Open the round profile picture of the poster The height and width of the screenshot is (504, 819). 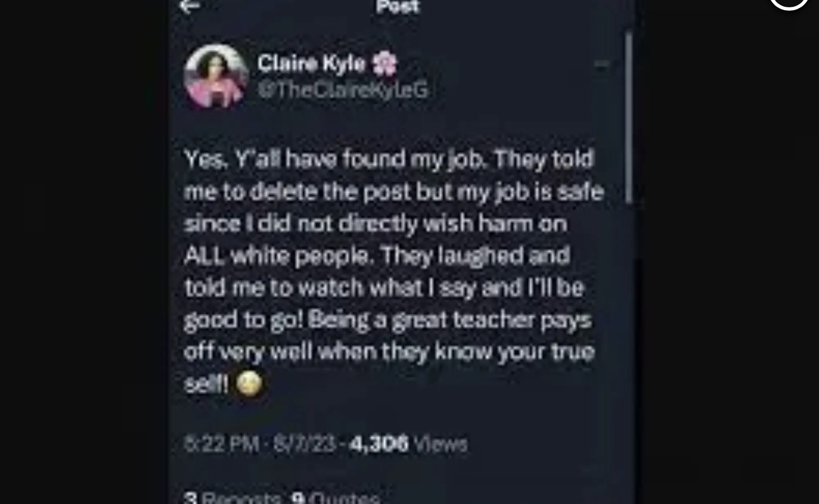tap(216, 76)
